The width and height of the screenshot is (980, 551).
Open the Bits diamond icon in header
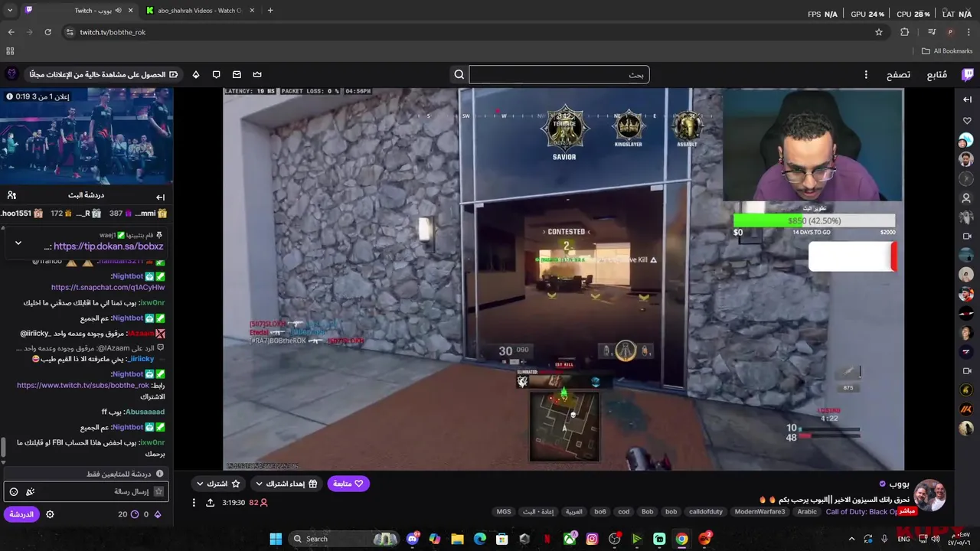click(x=196, y=74)
